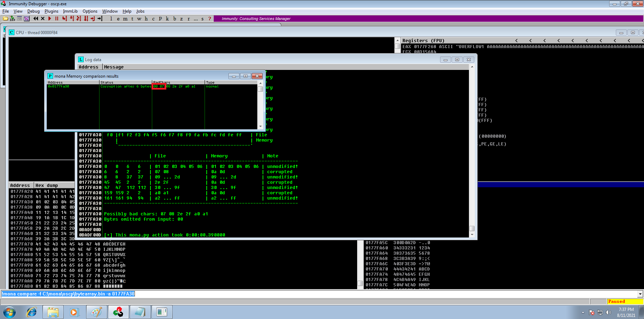Click the CPU window icon 'C'
This screenshot has width=644, height=319.
click(12, 32)
